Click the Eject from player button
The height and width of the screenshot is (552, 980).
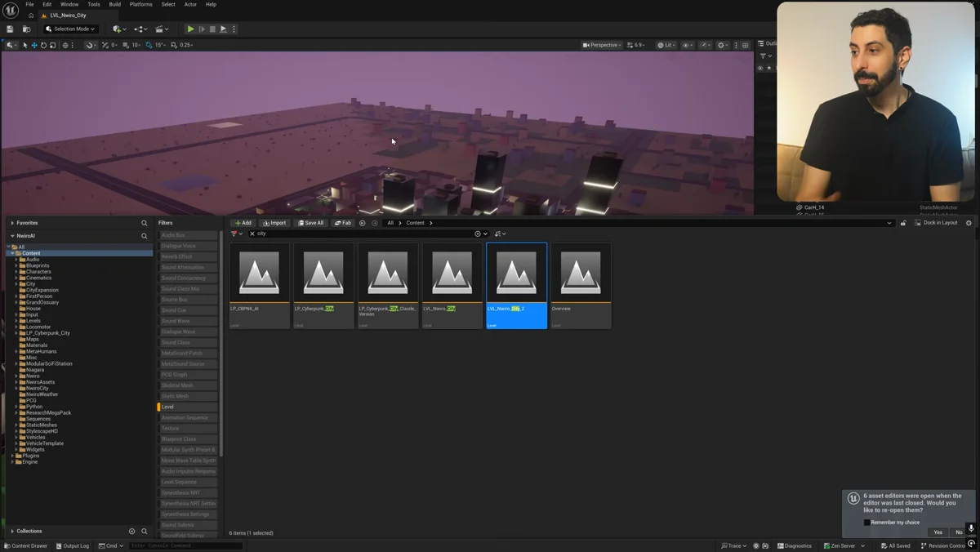[x=223, y=29]
